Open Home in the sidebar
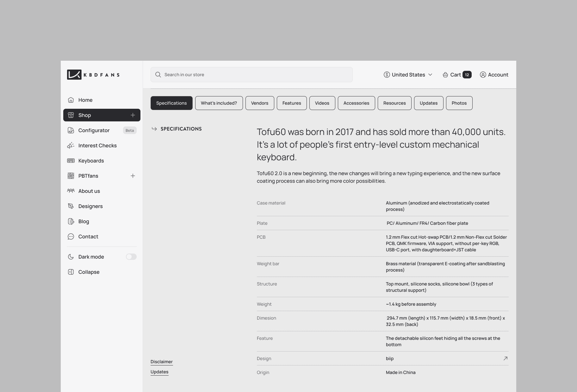The width and height of the screenshot is (577, 392). (x=102, y=100)
